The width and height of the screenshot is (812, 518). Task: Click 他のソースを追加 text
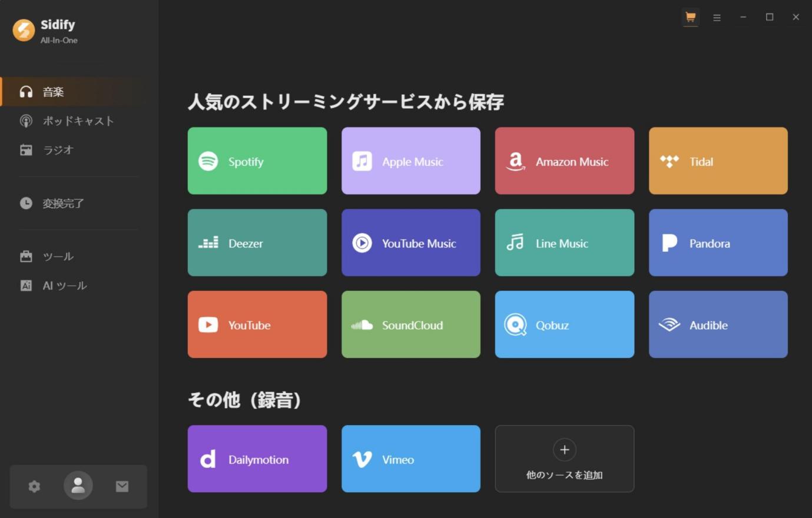[565, 475]
